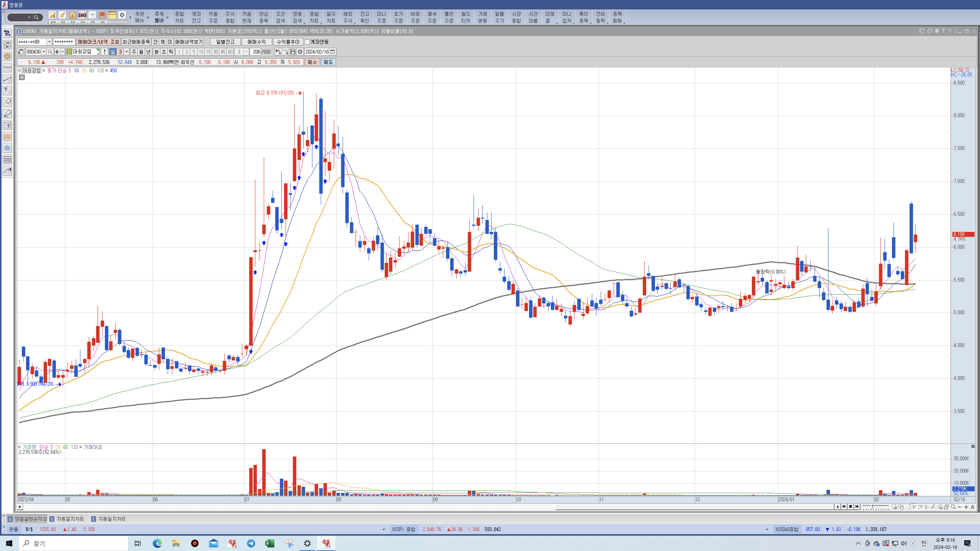980x551 pixels.
Task: Click the data table grid icon under 대원강업
Action: click(x=22, y=77)
